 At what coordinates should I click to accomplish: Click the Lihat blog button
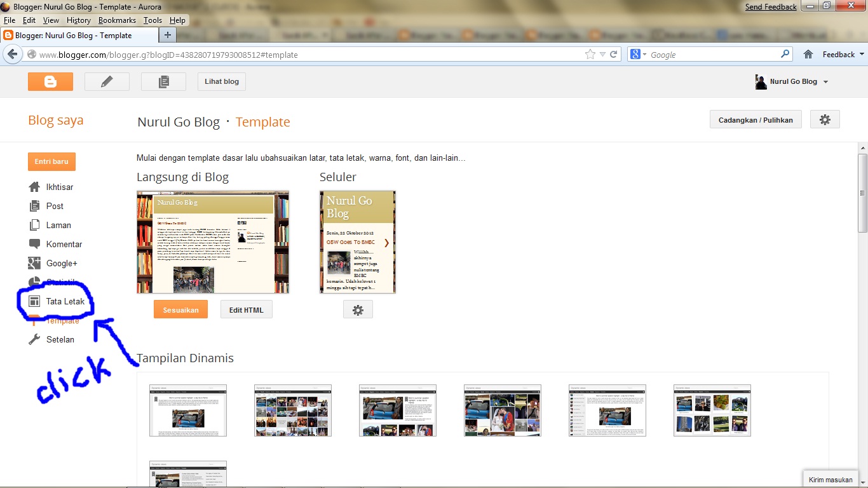(222, 81)
